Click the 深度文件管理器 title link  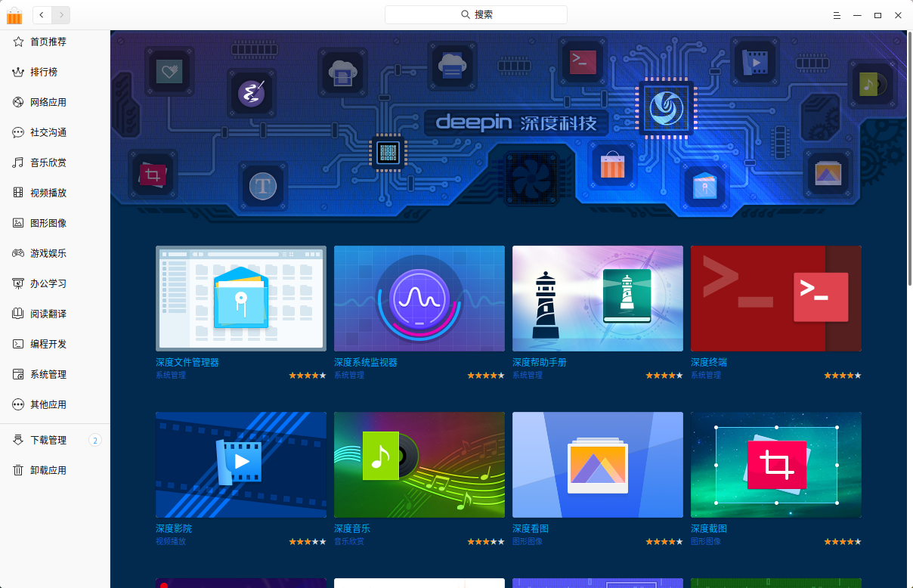coord(187,362)
